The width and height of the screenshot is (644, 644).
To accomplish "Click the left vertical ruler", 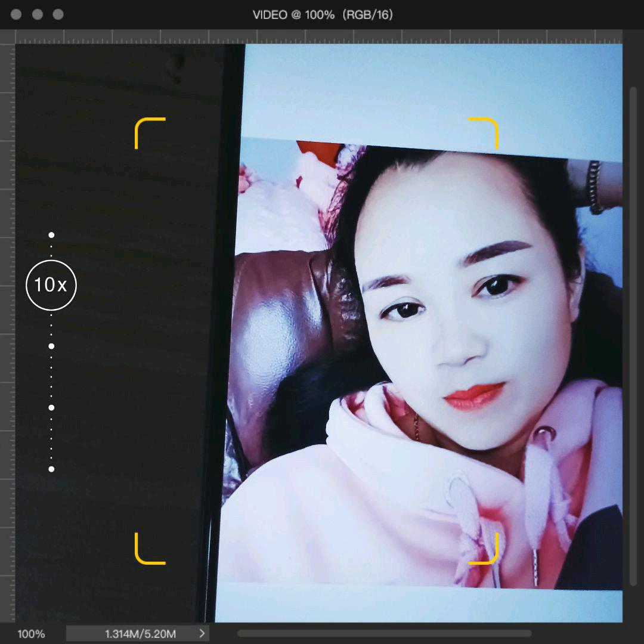I will point(7,298).
